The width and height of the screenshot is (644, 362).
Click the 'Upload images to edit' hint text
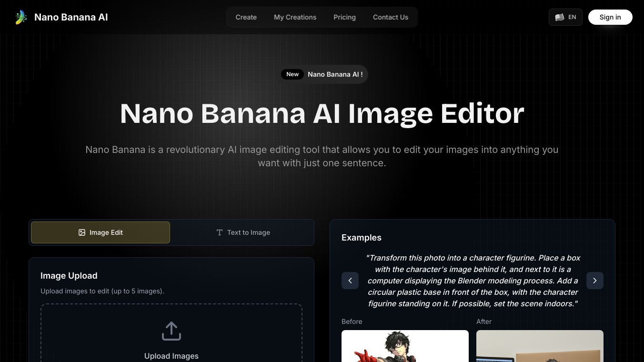point(102,291)
